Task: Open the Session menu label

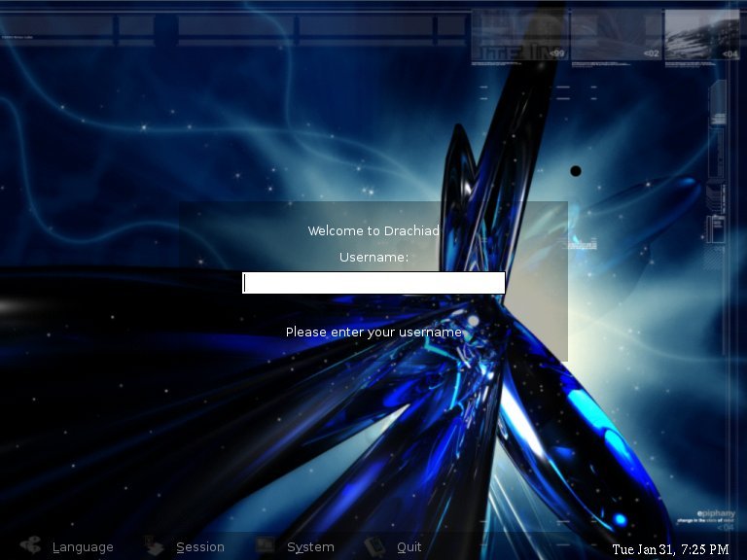Action: [200, 547]
